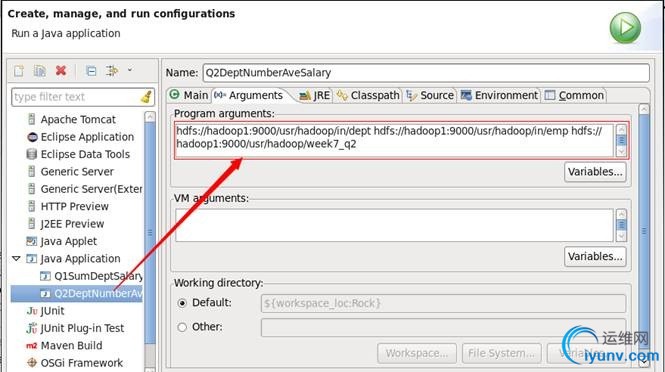
Task: Select Other working directory radio button
Action: (x=182, y=327)
